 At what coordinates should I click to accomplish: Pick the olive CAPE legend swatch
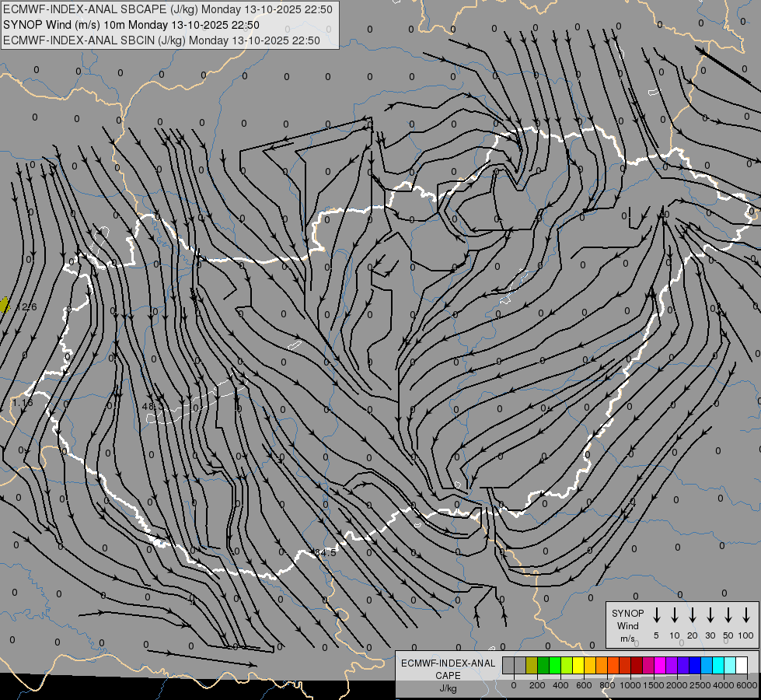click(532, 665)
